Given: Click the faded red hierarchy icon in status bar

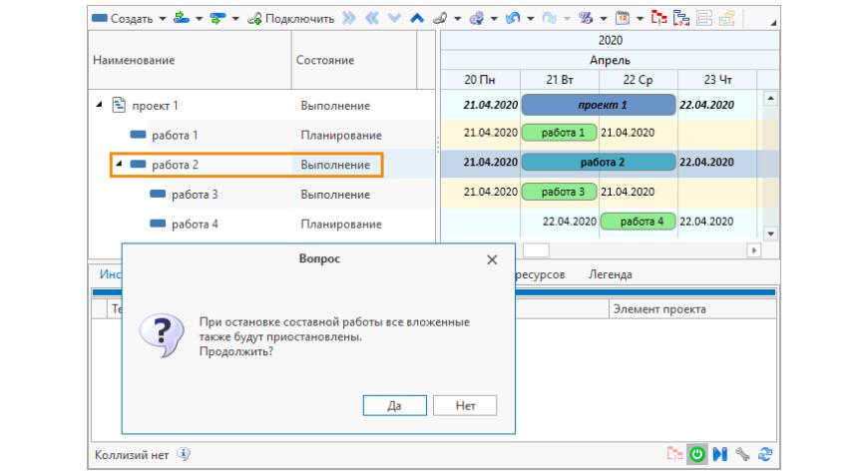Looking at the screenshot, I should pyautogui.click(x=674, y=455).
